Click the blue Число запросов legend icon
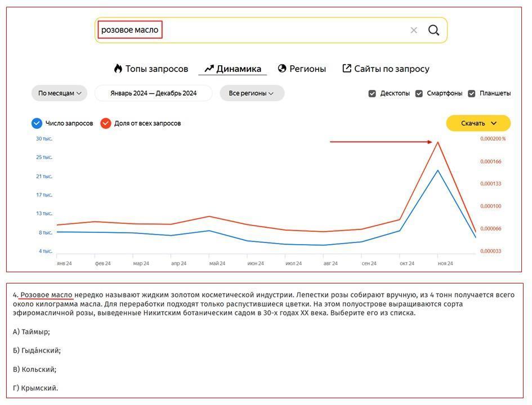 [x=37, y=123]
